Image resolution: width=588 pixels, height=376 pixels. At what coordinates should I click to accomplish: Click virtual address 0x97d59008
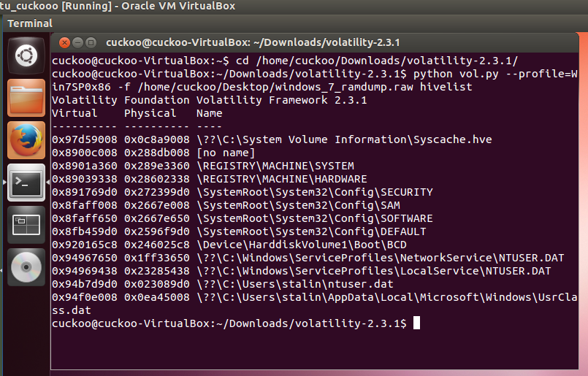click(x=85, y=139)
